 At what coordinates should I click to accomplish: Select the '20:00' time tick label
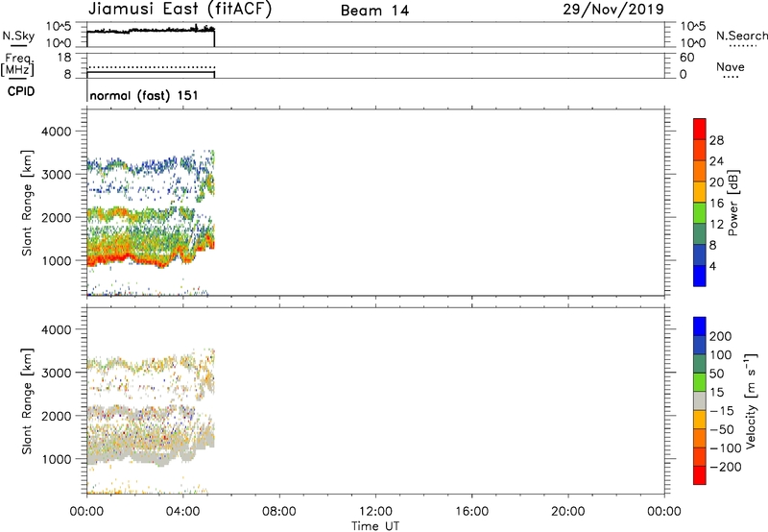tap(567, 512)
